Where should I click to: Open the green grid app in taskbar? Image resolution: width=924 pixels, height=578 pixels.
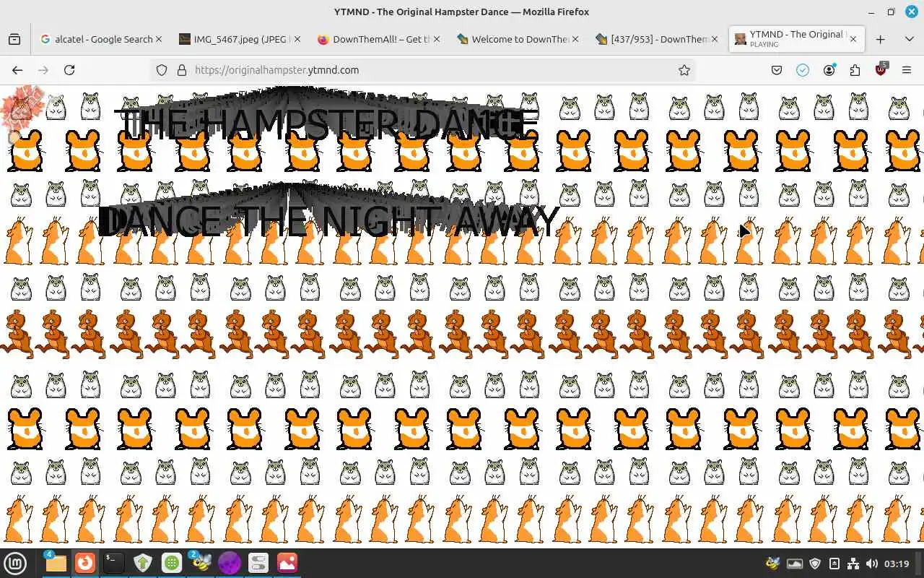(172, 563)
